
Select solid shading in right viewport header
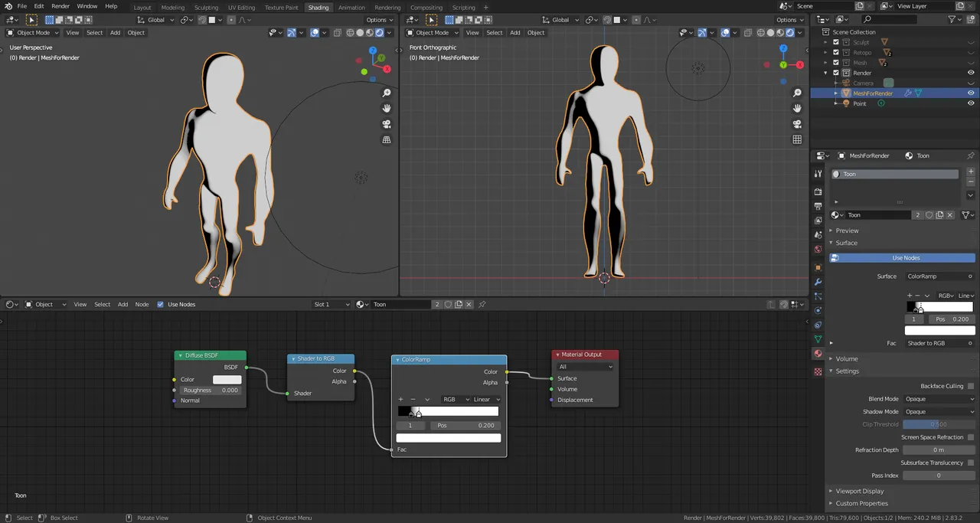pyautogui.click(x=770, y=33)
